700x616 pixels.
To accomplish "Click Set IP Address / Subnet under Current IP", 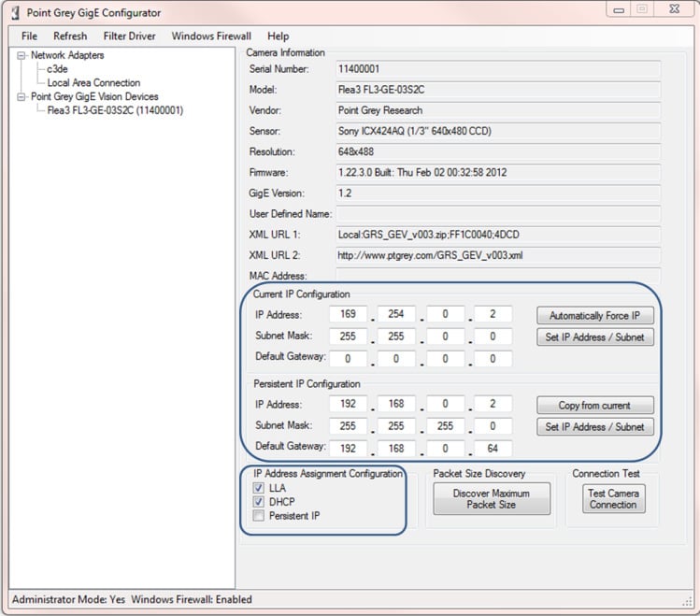I will coord(595,337).
